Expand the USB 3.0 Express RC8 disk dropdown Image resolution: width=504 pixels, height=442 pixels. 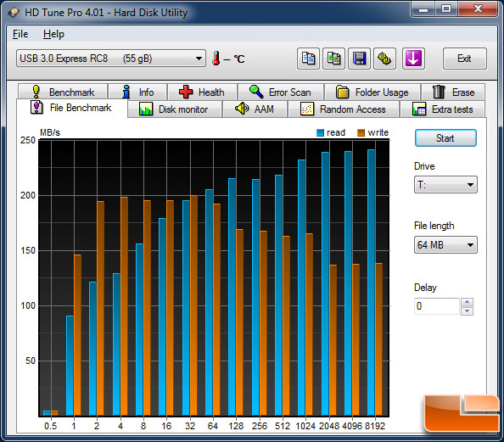pyautogui.click(x=111, y=59)
